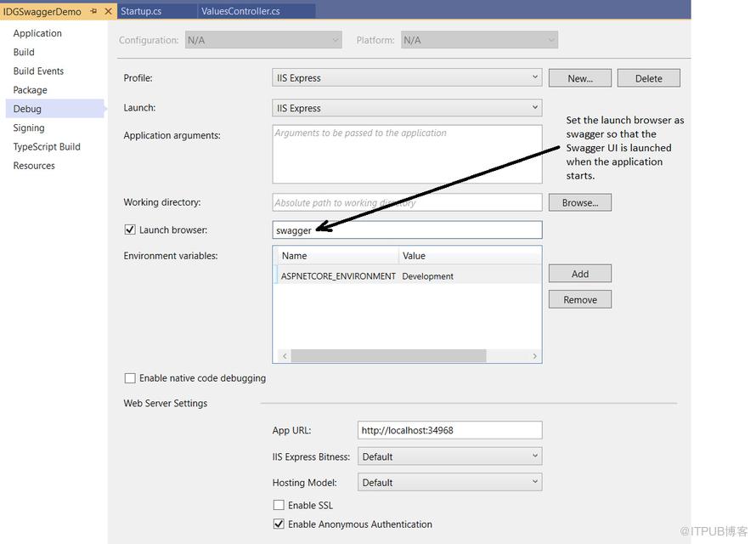Open the ValuesController.cs tab
Viewport: 756px width, 544px height.
240,10
